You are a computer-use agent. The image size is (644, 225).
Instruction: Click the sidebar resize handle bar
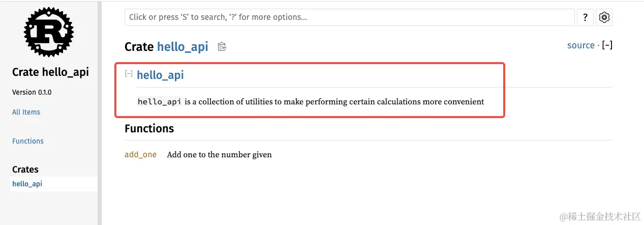[x=100, y=112]
